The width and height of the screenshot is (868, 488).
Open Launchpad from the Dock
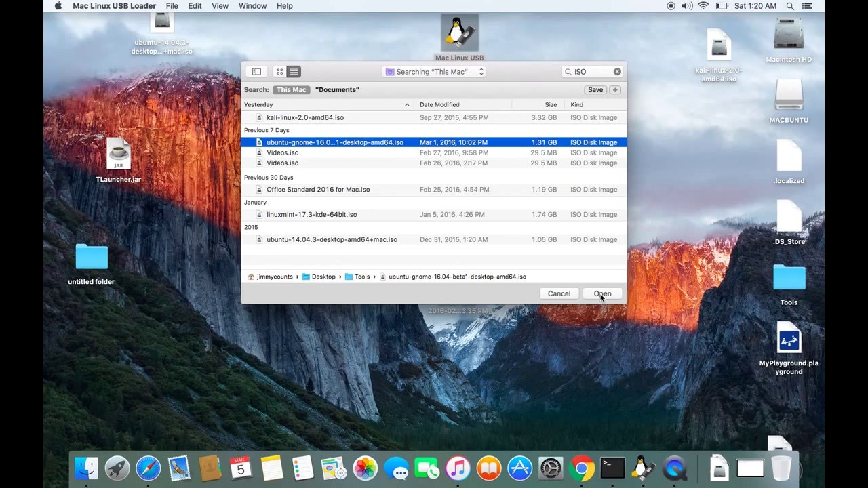pyautogui.click(x=117, y=468)
